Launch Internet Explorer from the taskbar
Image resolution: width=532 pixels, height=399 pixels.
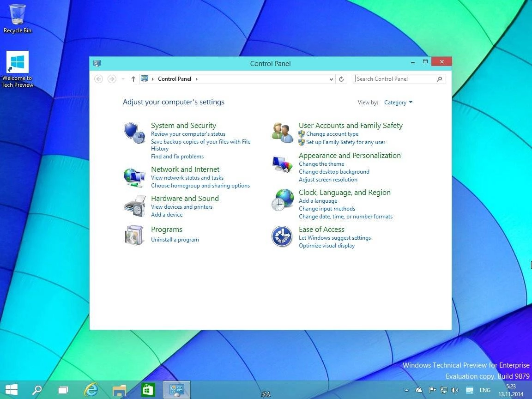tap(91, 390)
